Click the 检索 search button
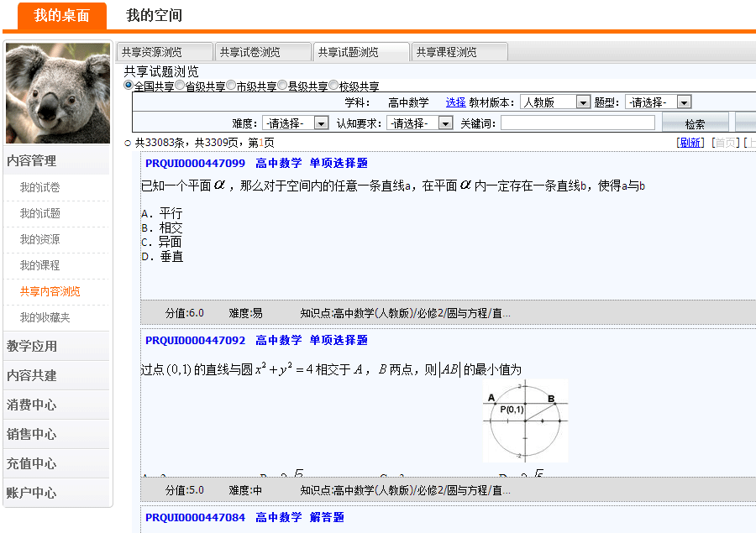This screenshot has width=756, height=533. [695, 123]
